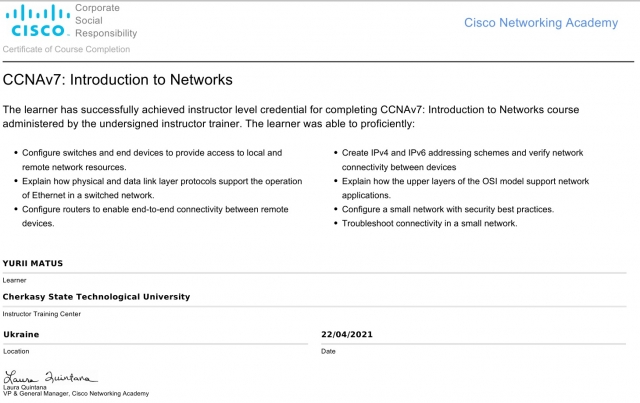640x403 pixels.
Task: Click the bullet about configuring switches and end devices
Action: point(152,159)
